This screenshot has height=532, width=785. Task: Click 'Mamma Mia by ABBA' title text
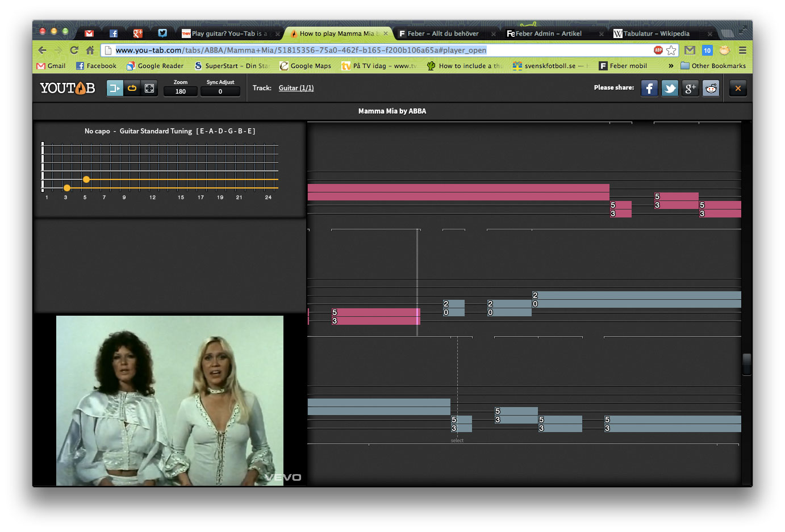tap(392, 111)
